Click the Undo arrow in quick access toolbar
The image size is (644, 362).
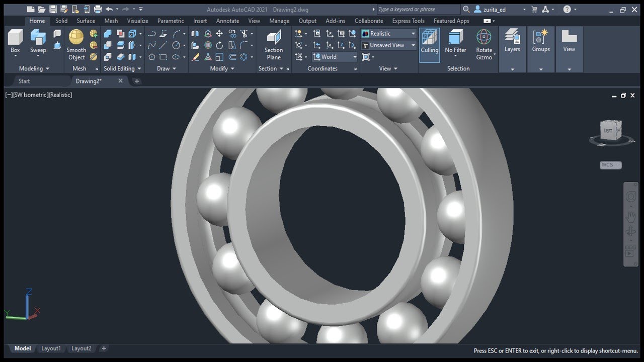point(109,9)
